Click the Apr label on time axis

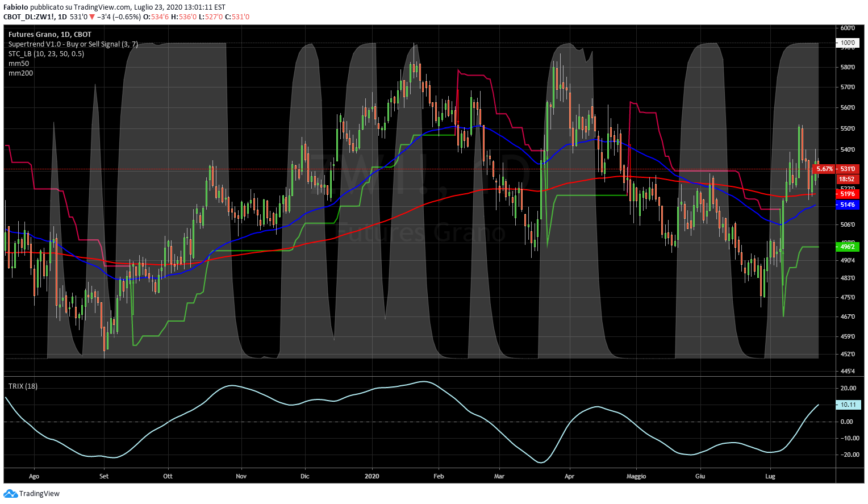570,476
